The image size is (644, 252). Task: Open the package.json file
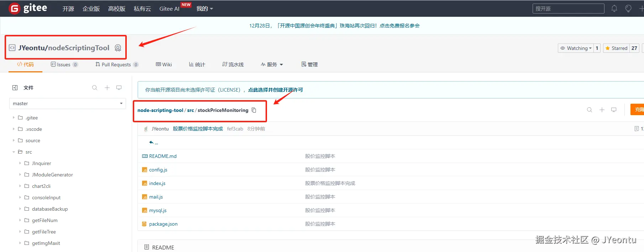(x=163, y=224)
